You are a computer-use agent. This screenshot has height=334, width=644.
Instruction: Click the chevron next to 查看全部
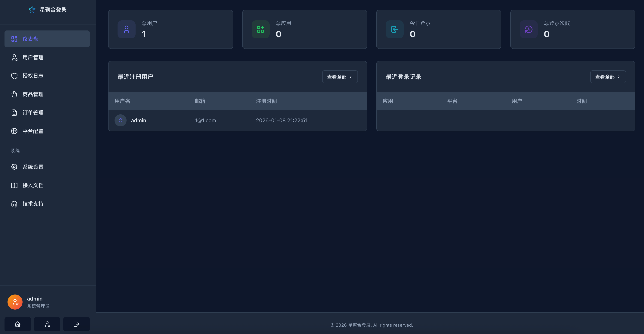tap(350, 77)
